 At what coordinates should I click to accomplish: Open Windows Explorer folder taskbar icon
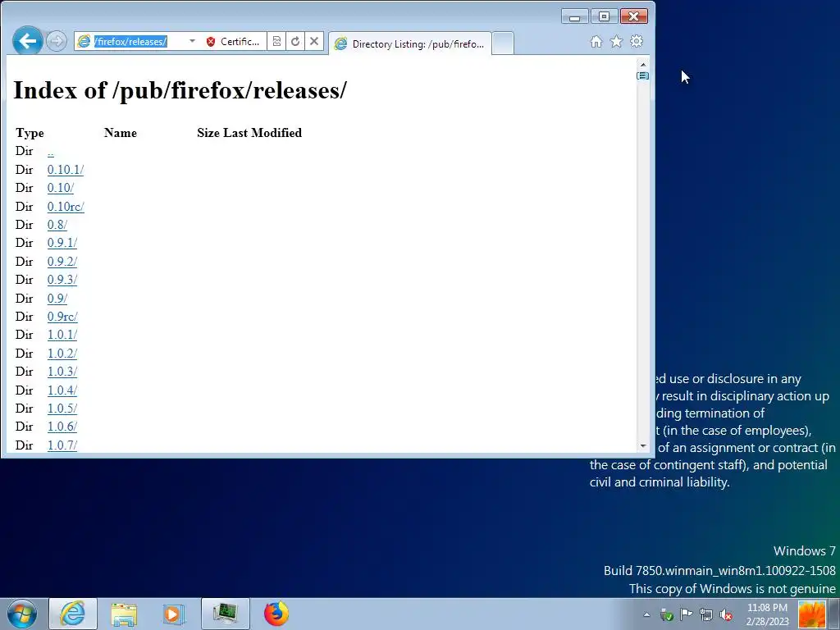tap(124, 614)
